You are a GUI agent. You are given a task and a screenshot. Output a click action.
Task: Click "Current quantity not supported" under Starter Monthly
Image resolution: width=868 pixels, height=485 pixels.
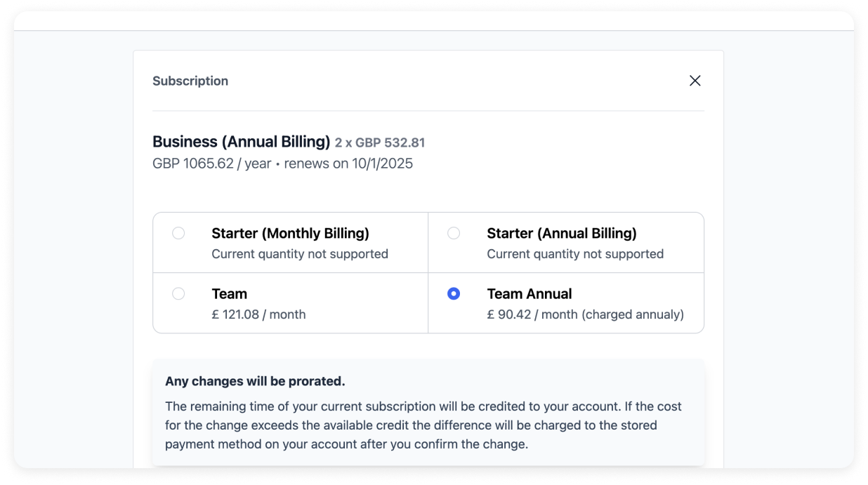[x=300, y=254]
